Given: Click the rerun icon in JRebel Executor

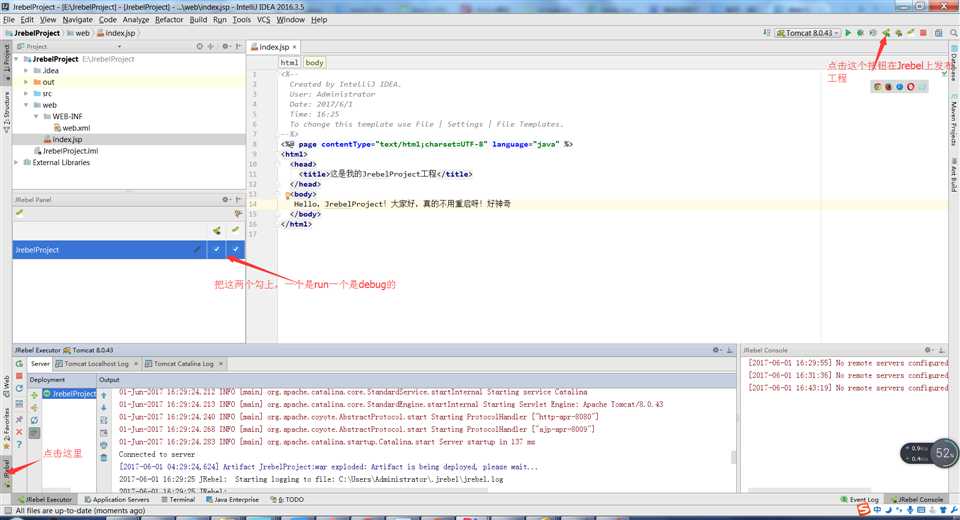Looking at the screenshot, I should (19, 364).
